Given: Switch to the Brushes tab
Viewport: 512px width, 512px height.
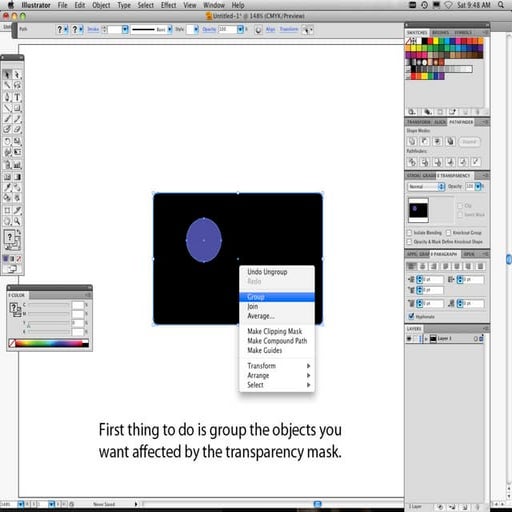Looking at the screenshot, I should [x=440, y=33].
